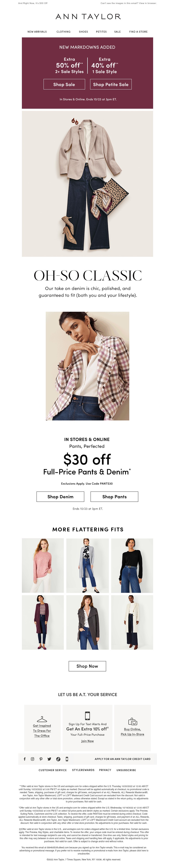Viewport: 175px width, 868px height.
Task: Click the Shop Pants button
Action: pos(114,496)
